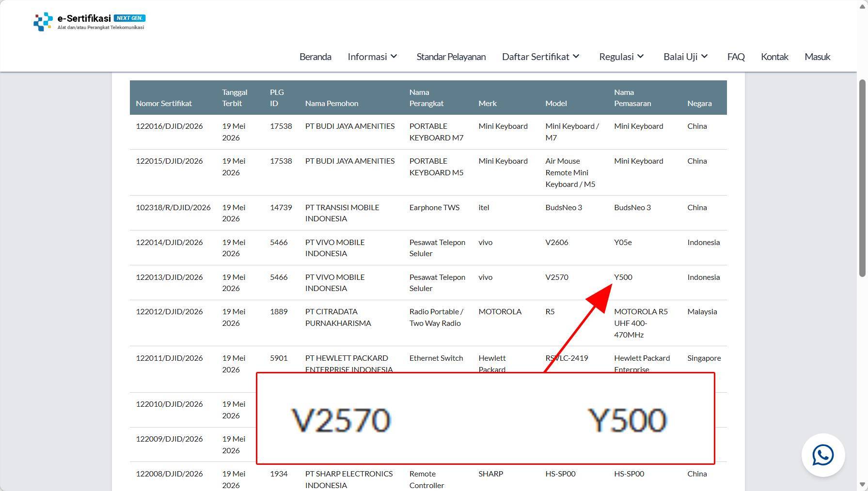Click the scrollbar down arrow
868x491 pixels.
[862, 484]
